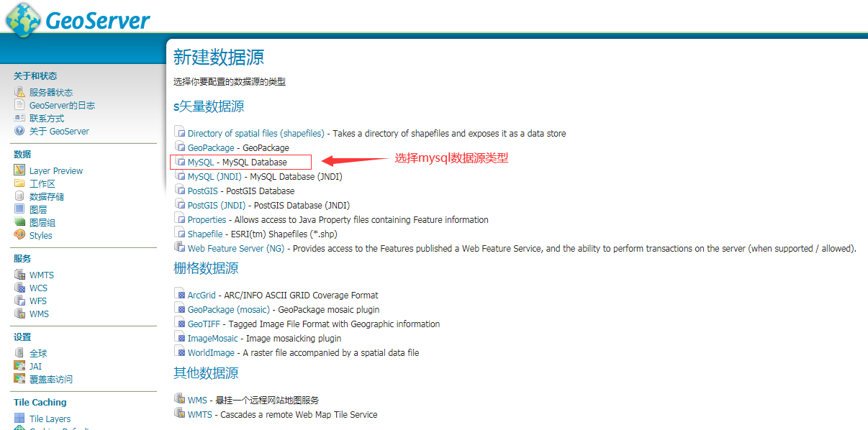Viewport: 868px width, 430px height.
Task: Open 覆盖率访问 settings
Action: pos(51,379)
